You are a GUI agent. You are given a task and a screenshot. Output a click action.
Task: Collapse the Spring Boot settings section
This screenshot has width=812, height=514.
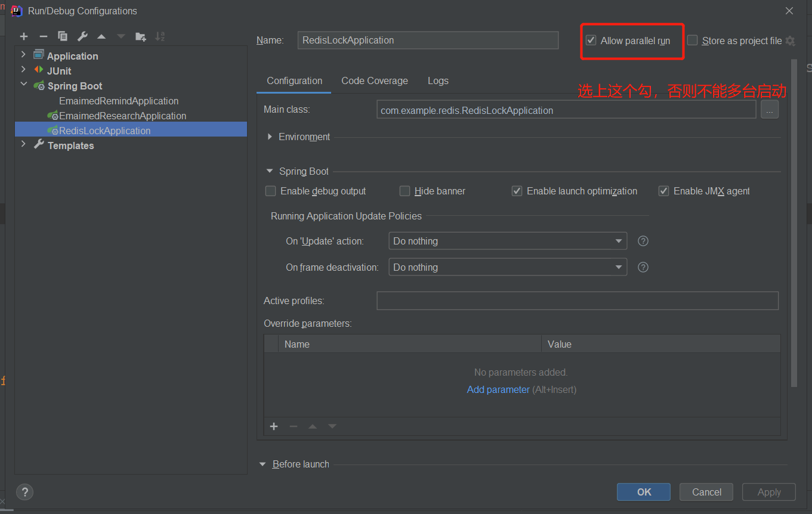point(270,171)
